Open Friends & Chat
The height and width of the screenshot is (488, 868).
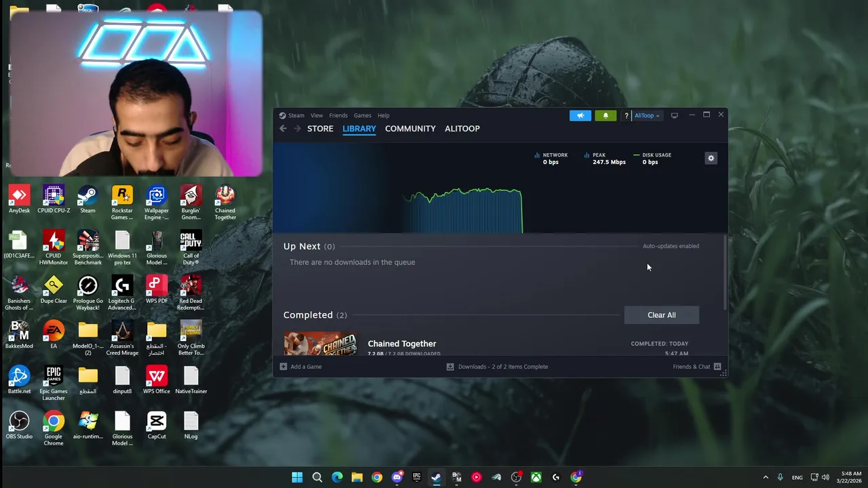696,367
